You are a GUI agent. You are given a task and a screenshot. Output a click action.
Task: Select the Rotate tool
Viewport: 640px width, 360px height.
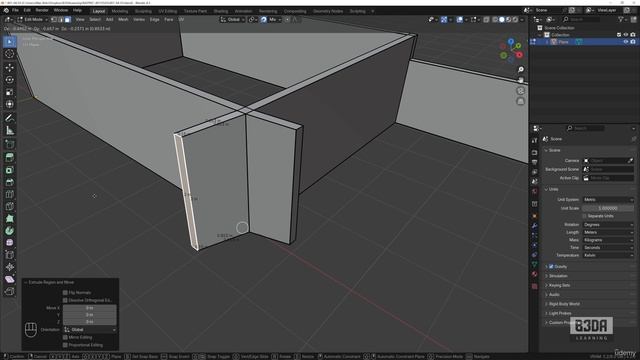click(9, 80)
